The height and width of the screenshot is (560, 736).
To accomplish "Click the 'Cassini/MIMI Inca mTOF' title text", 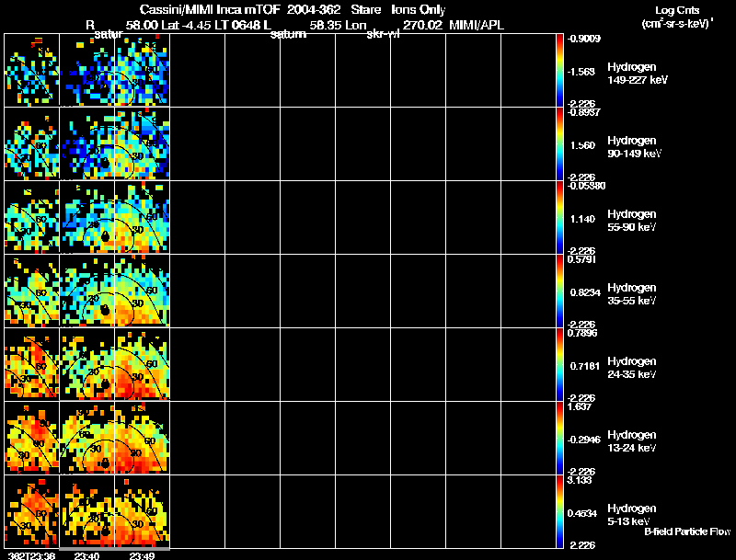I will (210, 10).
